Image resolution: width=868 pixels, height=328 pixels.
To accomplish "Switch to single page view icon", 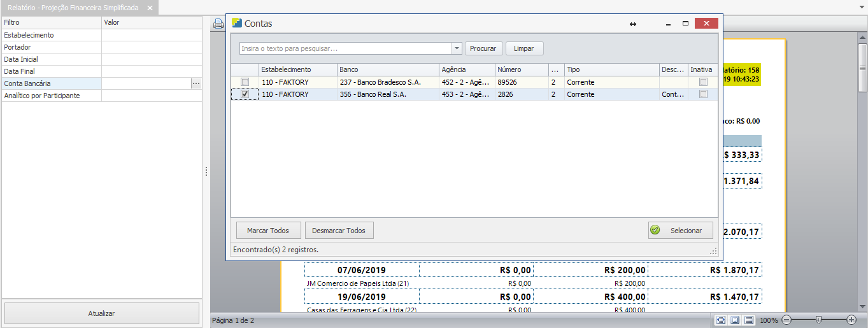I will tap(735, 320).
